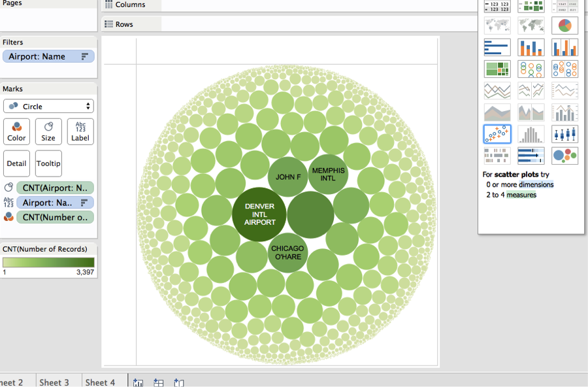Open the Color marks card button
The width and height of the screenshot is (588, 387).
pos(16,132)
